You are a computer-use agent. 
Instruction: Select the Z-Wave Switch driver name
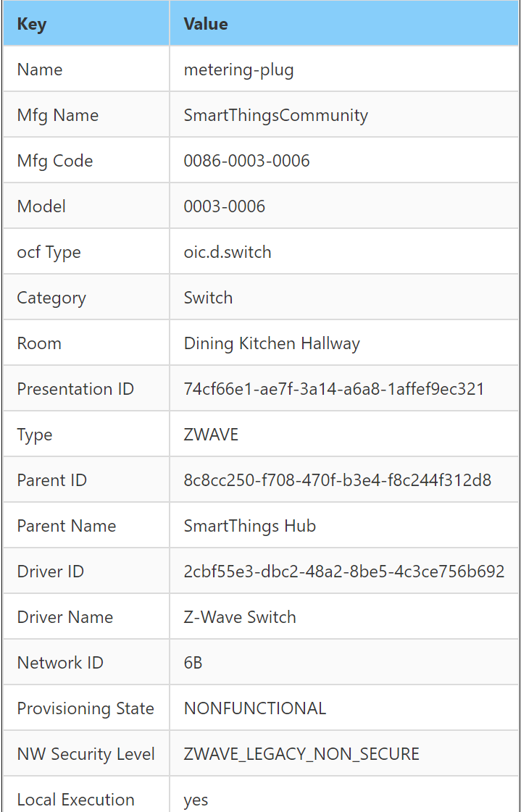[x=240, y=617]
